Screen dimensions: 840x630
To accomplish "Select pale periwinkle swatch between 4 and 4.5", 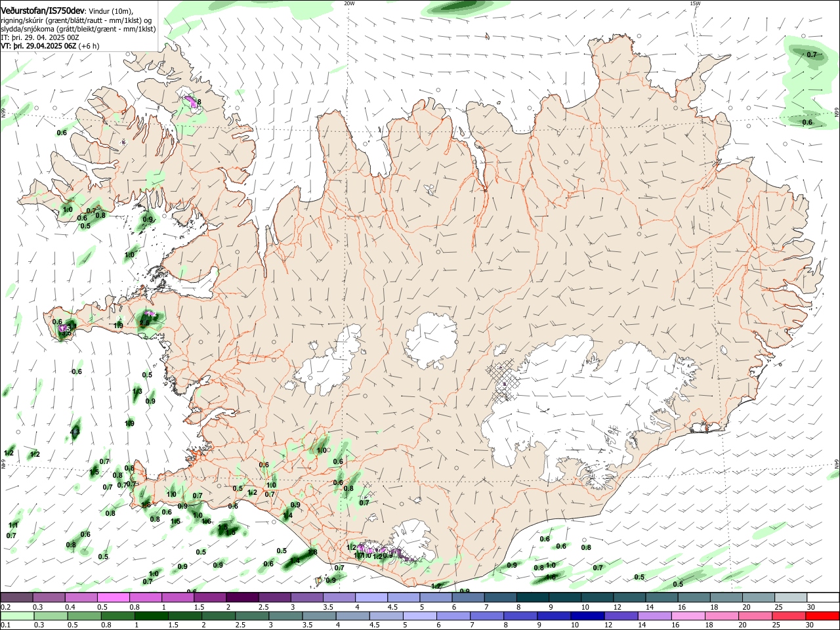I will click(370, 598).
